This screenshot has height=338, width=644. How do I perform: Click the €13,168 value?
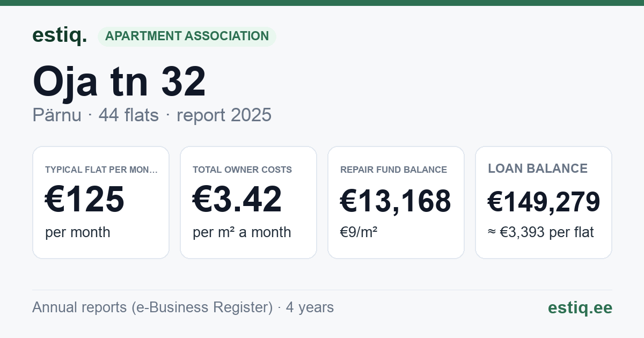pyautogui.click(x=396, y=202)
